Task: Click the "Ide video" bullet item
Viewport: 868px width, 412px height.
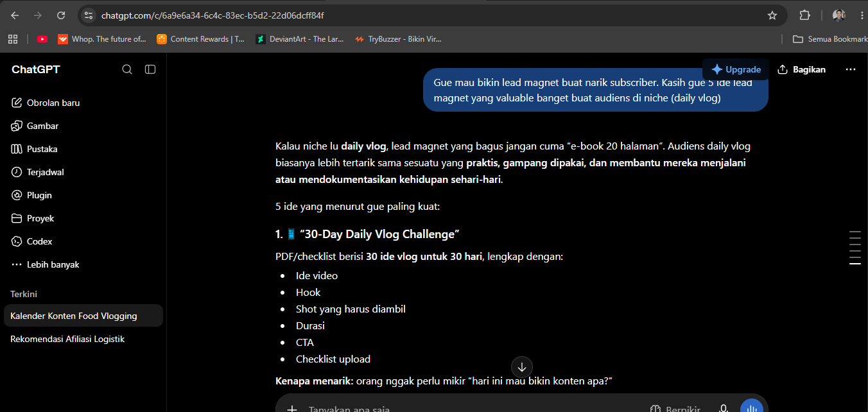Action: [317, 276]
